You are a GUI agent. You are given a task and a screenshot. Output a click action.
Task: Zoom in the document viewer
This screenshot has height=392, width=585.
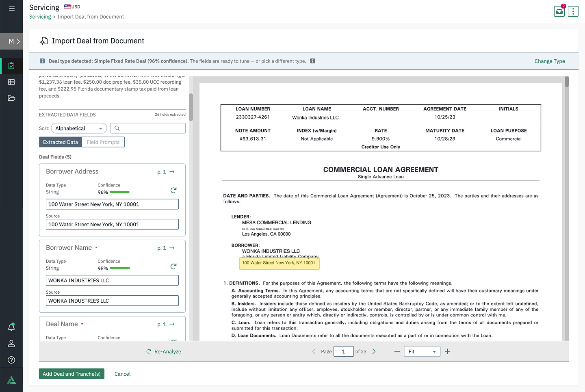(x=447, y=351)
